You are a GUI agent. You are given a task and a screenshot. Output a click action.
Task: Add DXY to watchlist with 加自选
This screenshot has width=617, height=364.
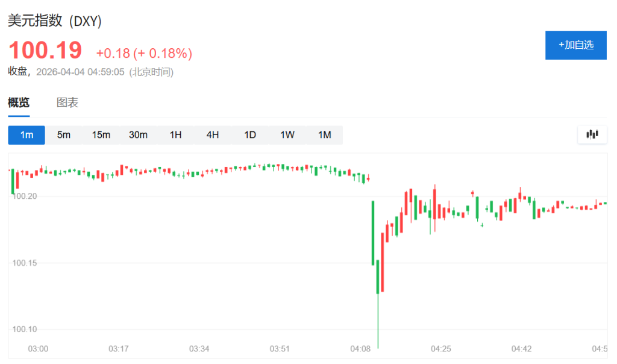[x=575, y=45]
